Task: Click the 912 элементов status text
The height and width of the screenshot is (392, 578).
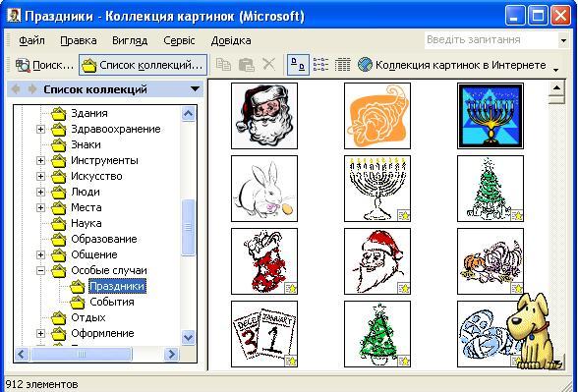Action: tap(41, 384)
